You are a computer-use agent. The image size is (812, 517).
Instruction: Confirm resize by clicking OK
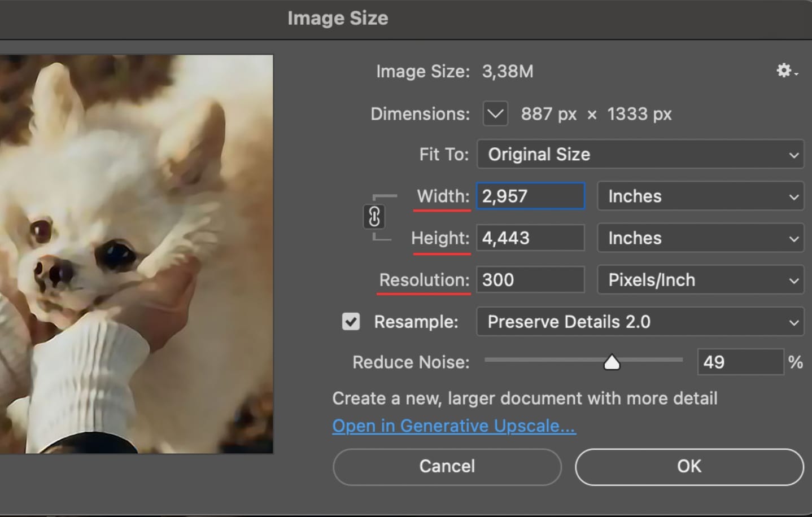(688, 466)
